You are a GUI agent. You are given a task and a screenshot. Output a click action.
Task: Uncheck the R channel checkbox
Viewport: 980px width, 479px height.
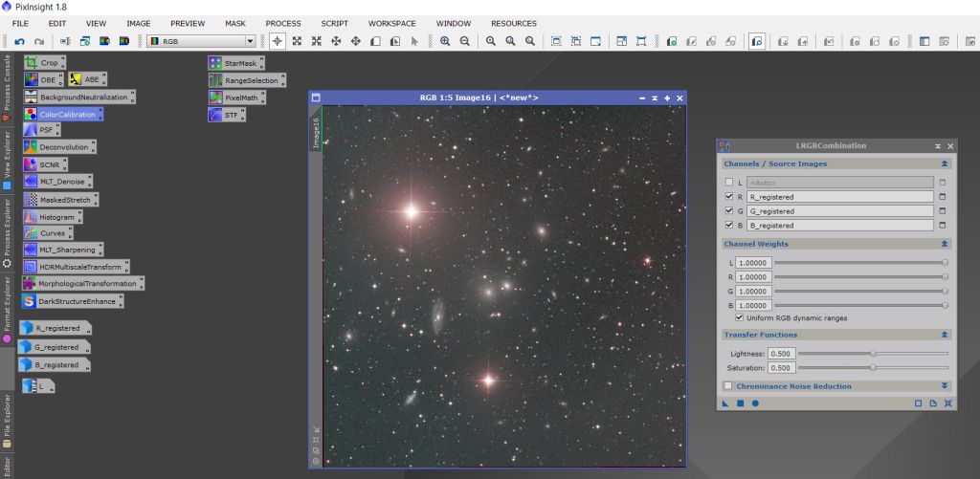[x=729, y=196]
